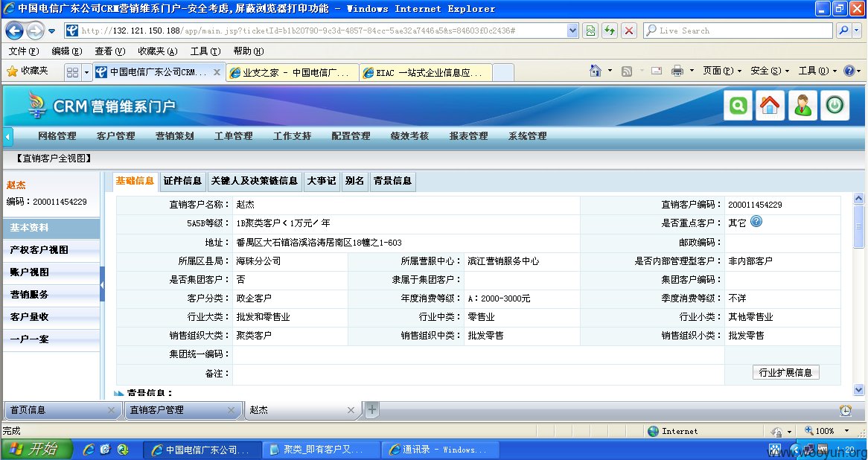Collapse the top navigation left arrow
This screenshot has height=460, width=868.
(x=7, y=136)
